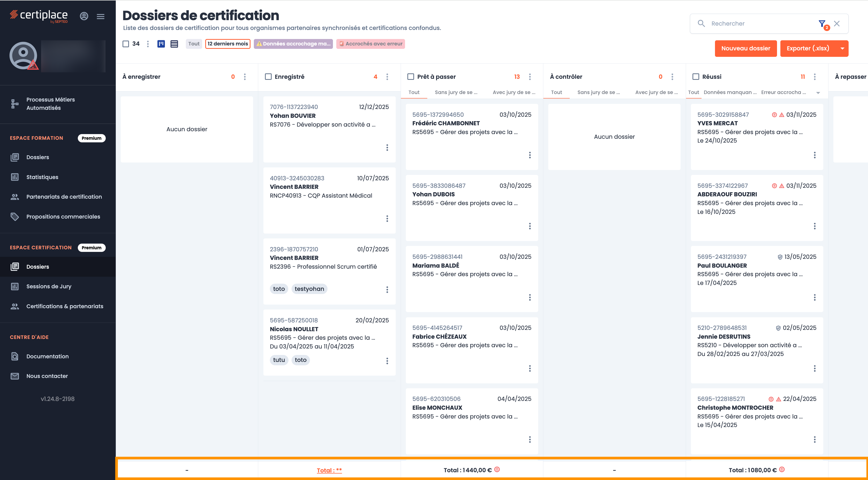Switch to kanban board view icon

click(x=161, y=44)
